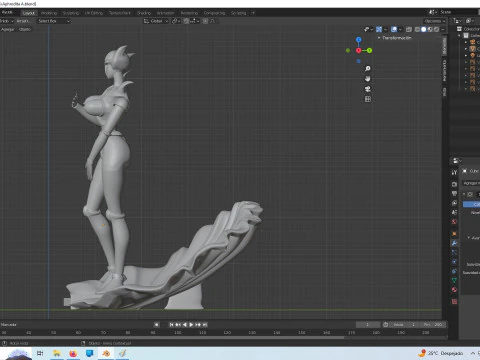Toggle X-ray mode button
Screen dimensions: 480x360
tap(409, 29)
